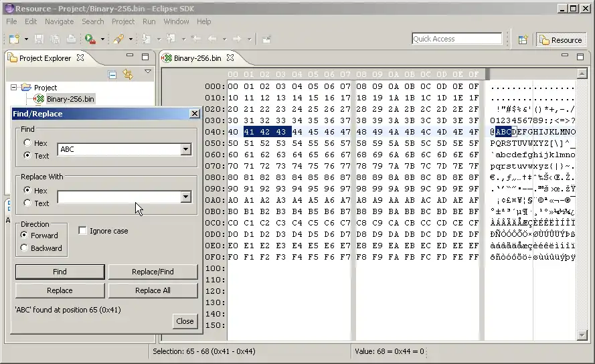Minimize the editor area
Image resolution: width=595 pixels, height=364 pixels.
[565, 56]
